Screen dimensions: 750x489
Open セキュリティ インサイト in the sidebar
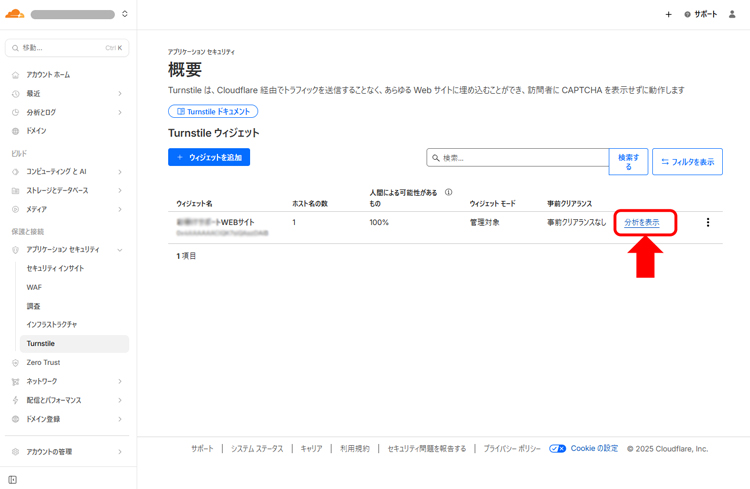[55, 268]
